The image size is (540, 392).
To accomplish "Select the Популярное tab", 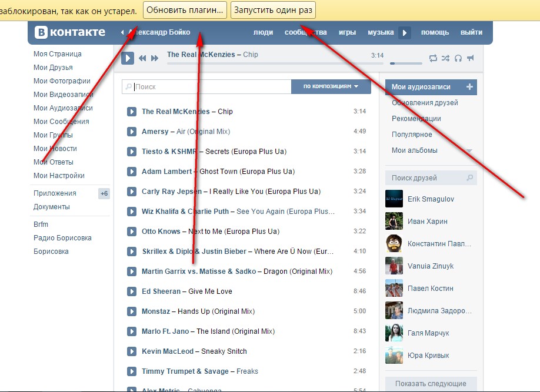I will point(412,134).
